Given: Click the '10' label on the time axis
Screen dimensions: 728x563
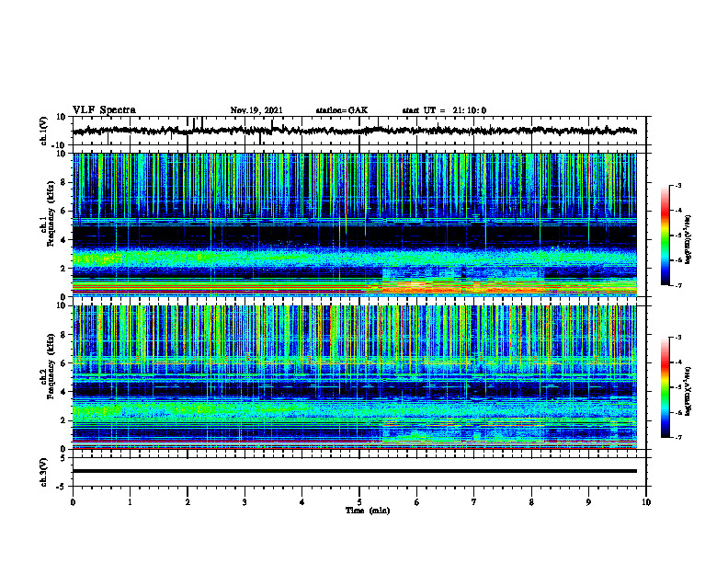Looking at the screenshot, I should point(646,502).
